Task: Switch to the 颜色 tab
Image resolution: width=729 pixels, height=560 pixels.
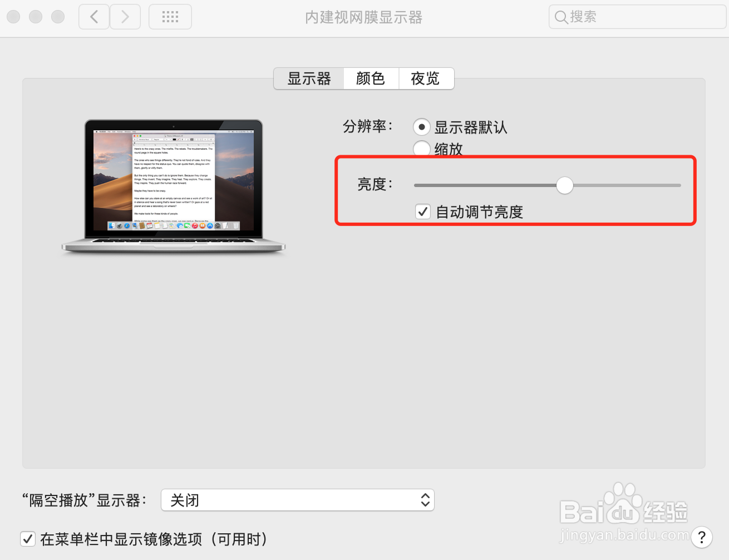Action: [x=371, y=78]
